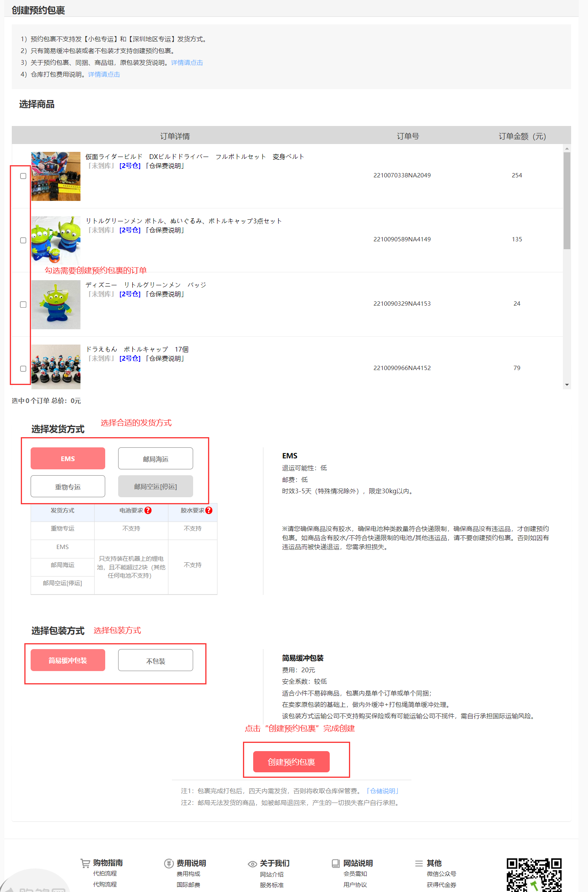Select the 重物专运 shipping option
Screen dimensions: 588x892
68,486
